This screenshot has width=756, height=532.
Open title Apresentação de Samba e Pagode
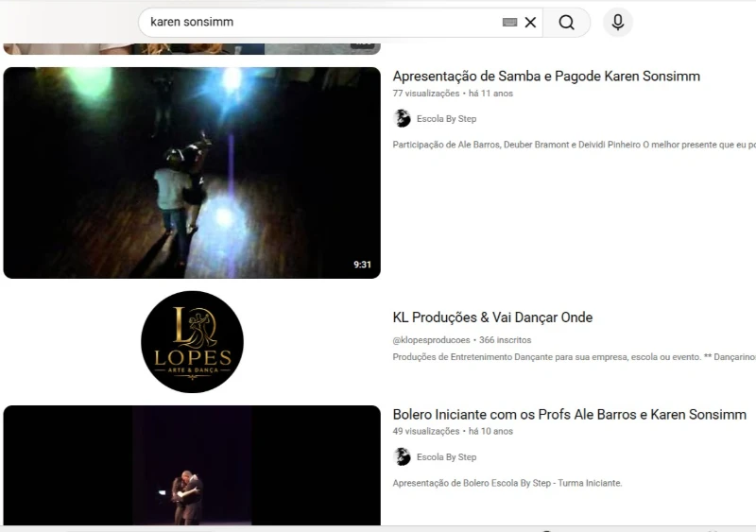[x=546, y=77]
